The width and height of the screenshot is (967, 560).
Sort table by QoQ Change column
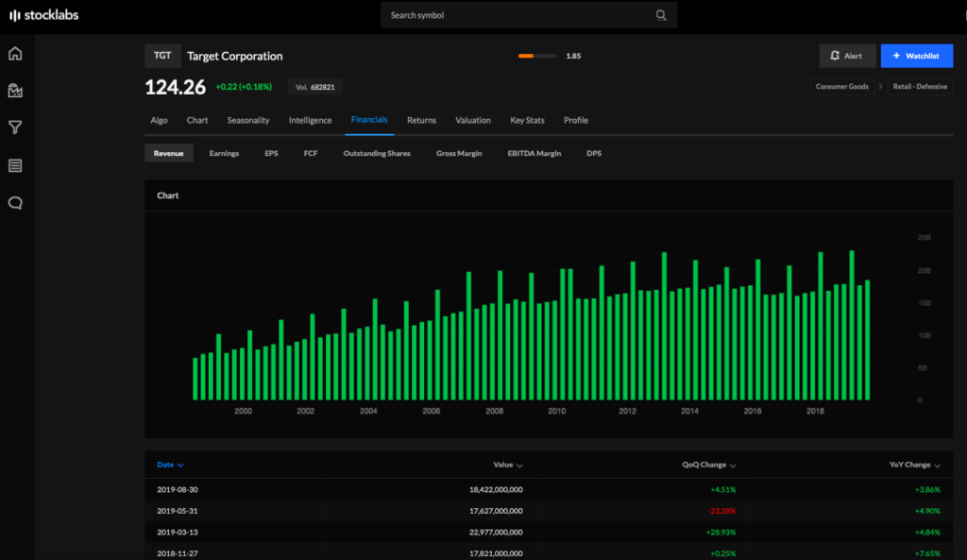pyautogui.click(x=708, y=465)
